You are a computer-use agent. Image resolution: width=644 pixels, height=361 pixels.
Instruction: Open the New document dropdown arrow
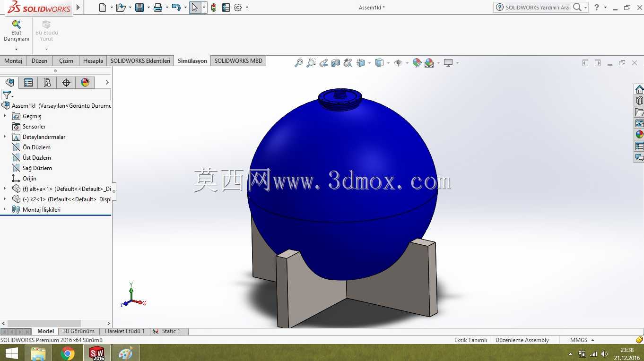[112, 8]
